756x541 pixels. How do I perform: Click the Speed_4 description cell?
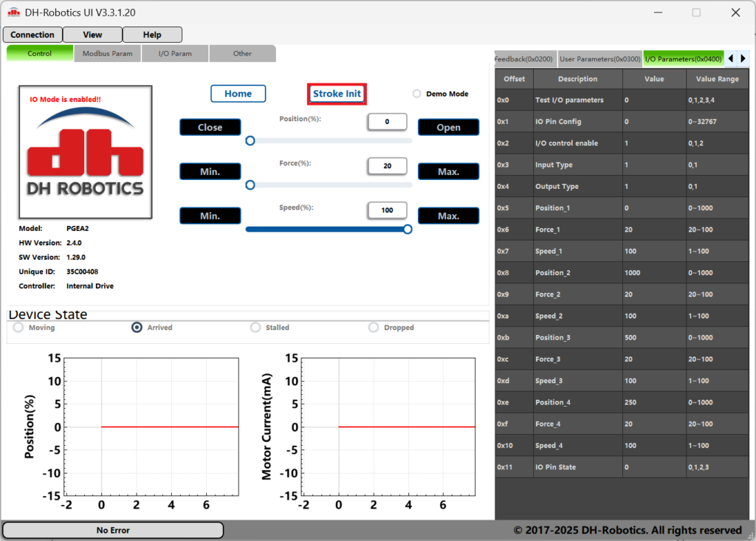pyautogui.click(x=577, y=446)
